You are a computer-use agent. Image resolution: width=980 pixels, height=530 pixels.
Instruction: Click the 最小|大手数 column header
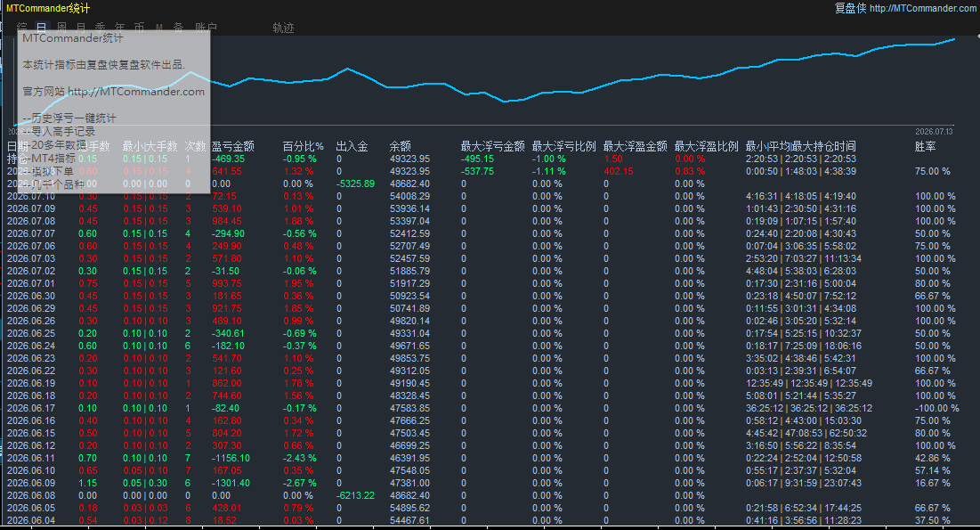pos(150,146)
